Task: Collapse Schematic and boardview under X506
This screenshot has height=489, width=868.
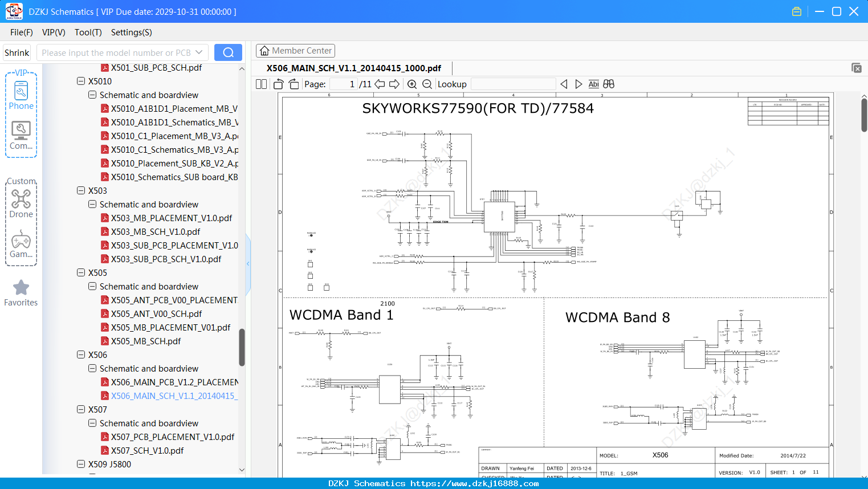Action: point(92,369)
